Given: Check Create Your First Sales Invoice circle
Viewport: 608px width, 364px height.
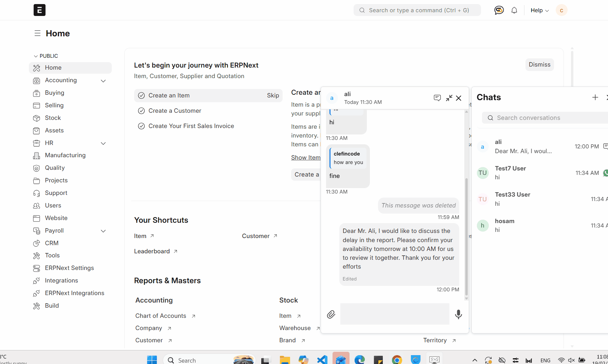Looking at the screenshot, I should (141, 126).
